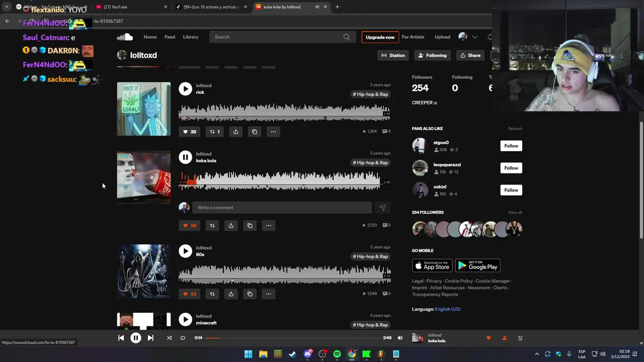Image resolution: width=644 pixels, height=362 pixels.
Task: Open the Upload page
Action: pyautogui.click(x=443, y=37)
